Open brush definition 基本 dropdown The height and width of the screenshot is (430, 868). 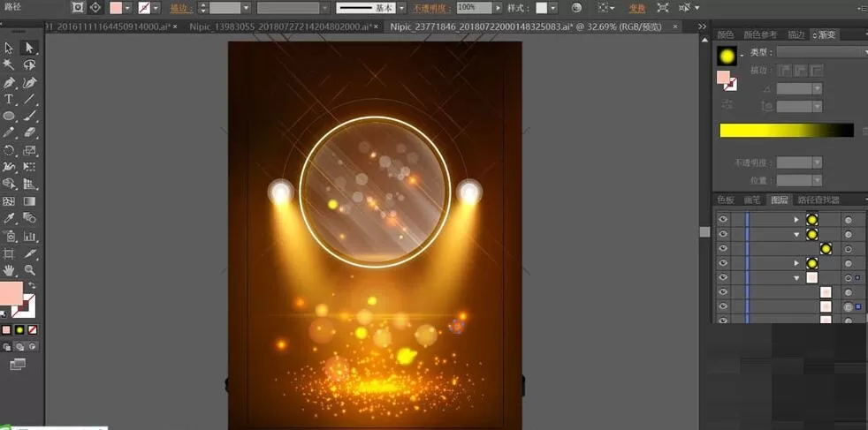coord(402,8)
